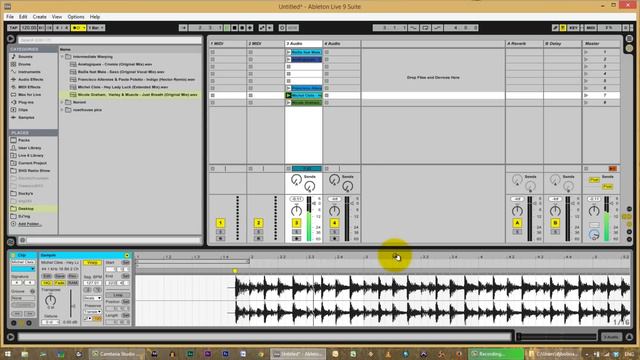This screenshot has height=360, width=640.
Task: Expand the second folder under Intermediate Warping
Action: point(62,102)
